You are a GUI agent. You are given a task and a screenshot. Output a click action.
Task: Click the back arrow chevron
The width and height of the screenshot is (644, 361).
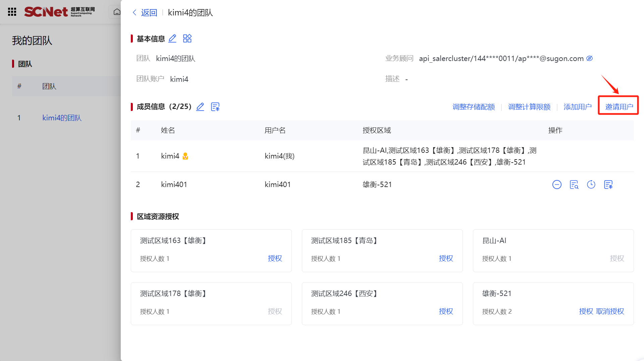(x=135, y=12)
